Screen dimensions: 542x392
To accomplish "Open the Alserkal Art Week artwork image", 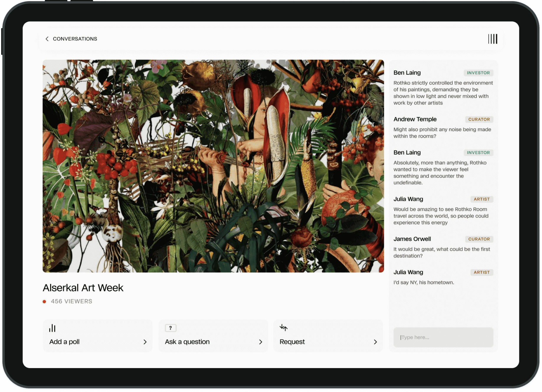I will pos(213,166).
